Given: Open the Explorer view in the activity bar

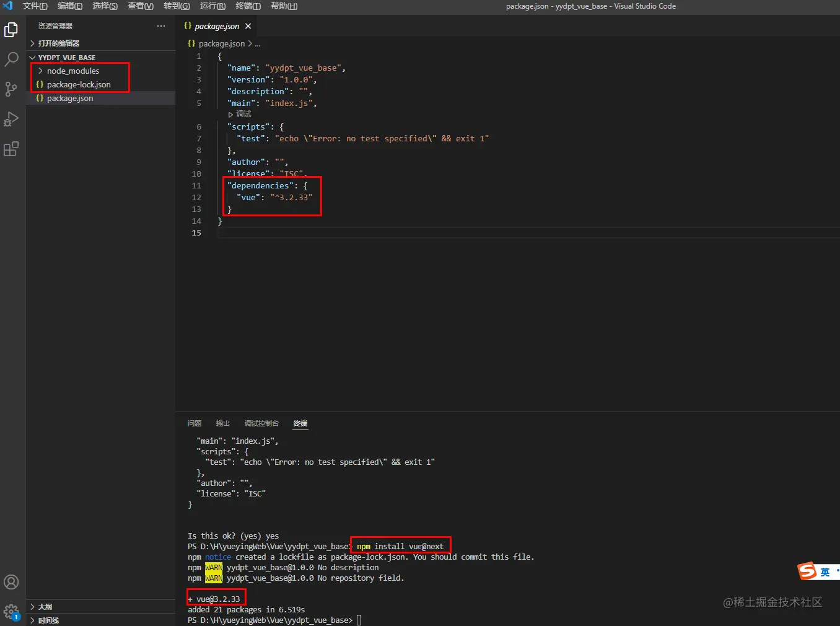Looking at the screenshot, I should coord(11,30).
